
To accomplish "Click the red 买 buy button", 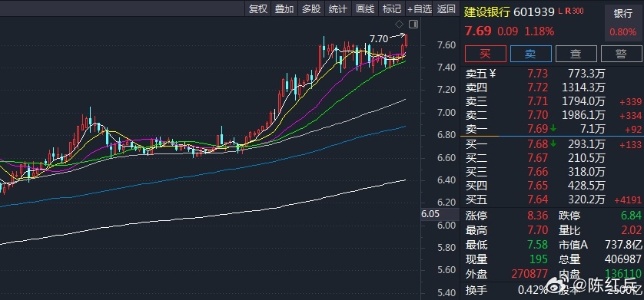I will (x=486, y=54).
